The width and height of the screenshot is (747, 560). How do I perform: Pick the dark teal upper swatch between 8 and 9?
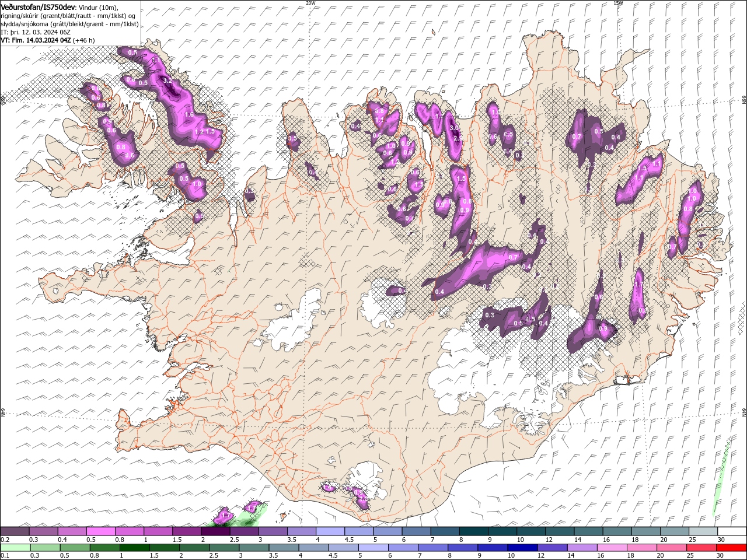coord(473,531)
